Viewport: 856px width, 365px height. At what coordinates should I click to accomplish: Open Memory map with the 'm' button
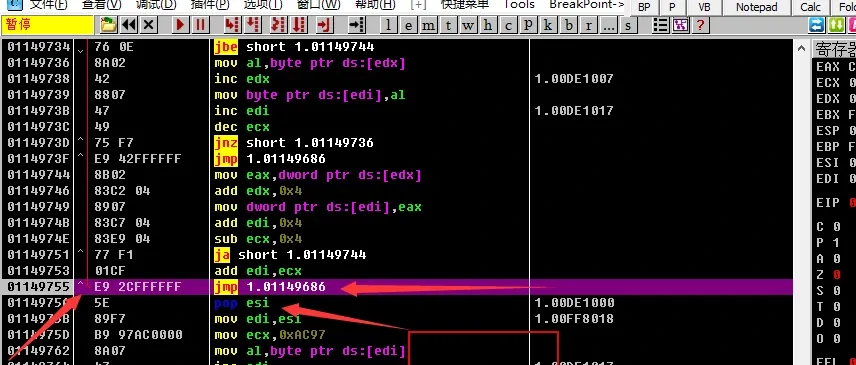point(429,25)
